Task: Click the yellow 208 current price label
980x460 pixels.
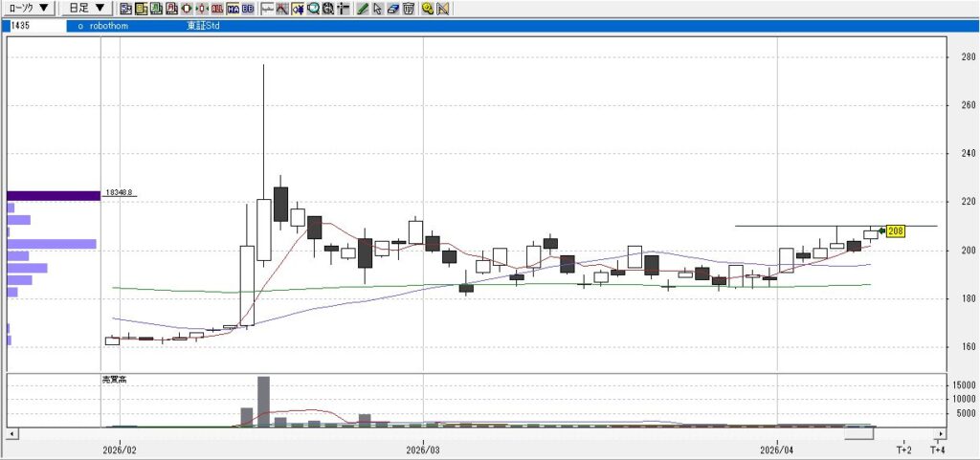Action: [896, 231]
